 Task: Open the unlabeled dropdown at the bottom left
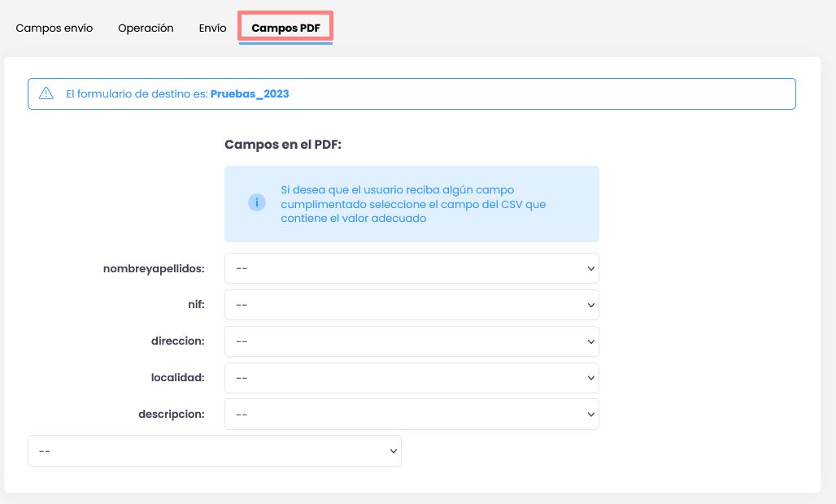point(215,451)
